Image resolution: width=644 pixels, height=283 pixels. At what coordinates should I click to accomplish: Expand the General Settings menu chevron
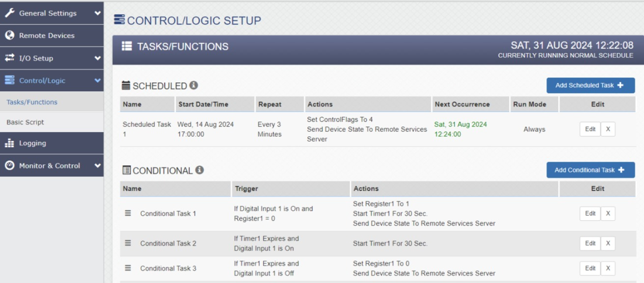pyautogui.click(x=97, y=13)
